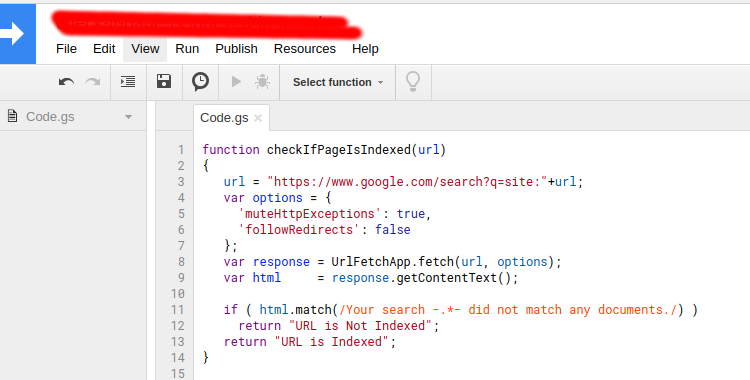Switch to the Code.gs editor tab
The width and height of the screenshot is (750, 380).
click(224, 118)
